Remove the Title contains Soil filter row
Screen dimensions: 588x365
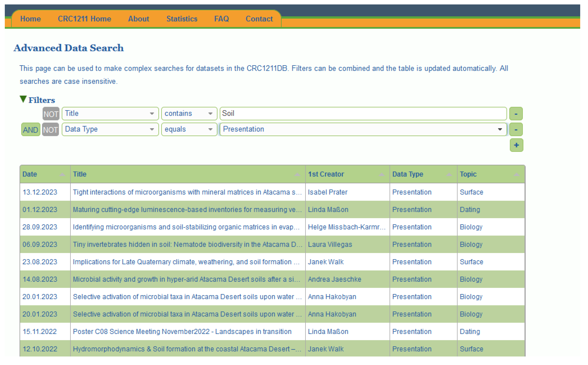click(x=516, y=114)
